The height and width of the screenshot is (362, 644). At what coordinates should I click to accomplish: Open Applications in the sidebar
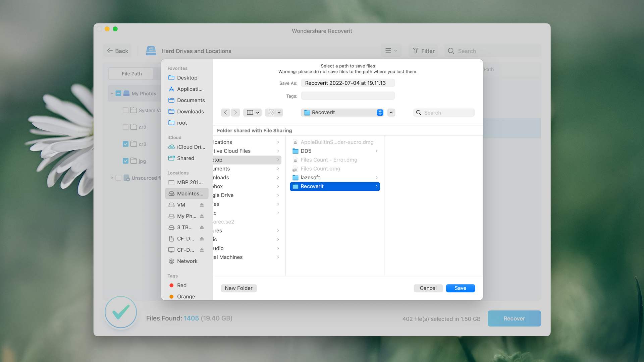pos(187,89)
